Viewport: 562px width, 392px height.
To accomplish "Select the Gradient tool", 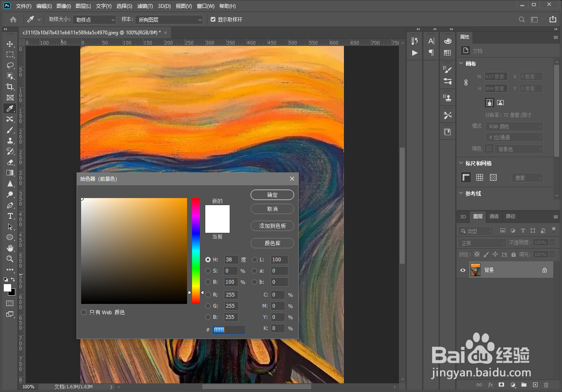I will coord(10,173).
